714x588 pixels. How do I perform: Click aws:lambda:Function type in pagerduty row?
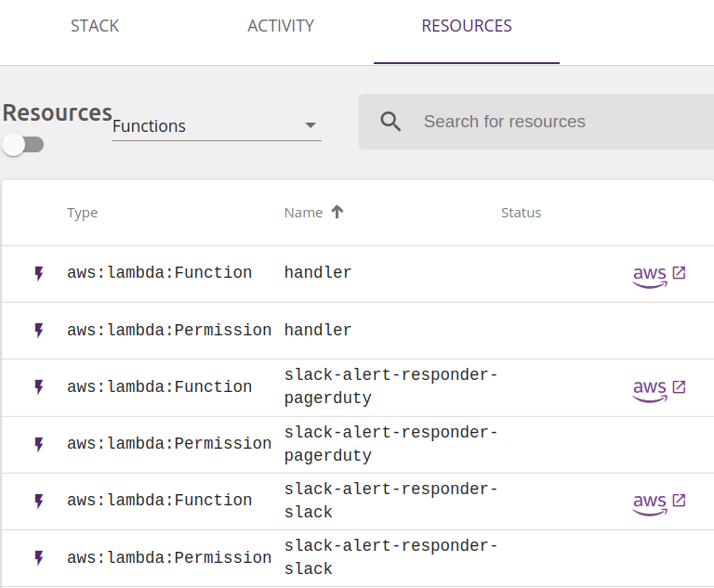pyautogui.click(x=159, y=386)
